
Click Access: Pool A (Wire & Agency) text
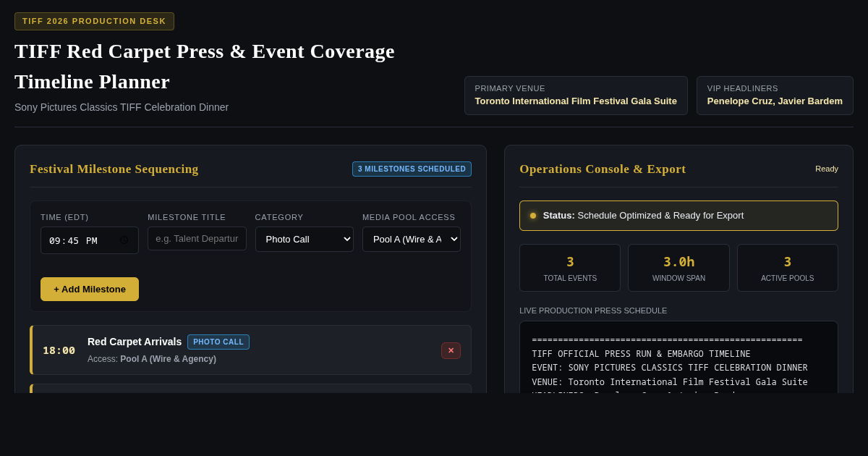tap(152, 359)
